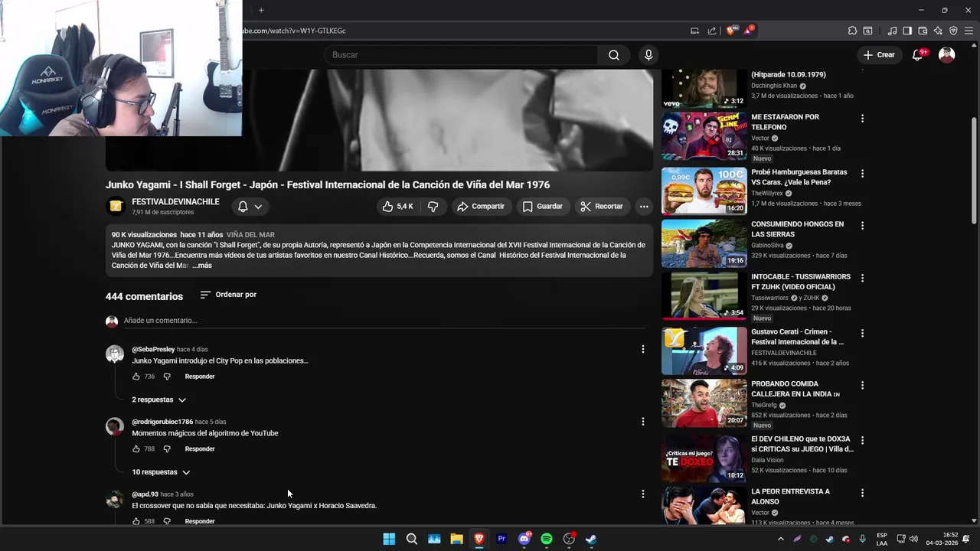Screen dimensions: 980x551
Task: Click Guardar save button
Action: (542, 207)
